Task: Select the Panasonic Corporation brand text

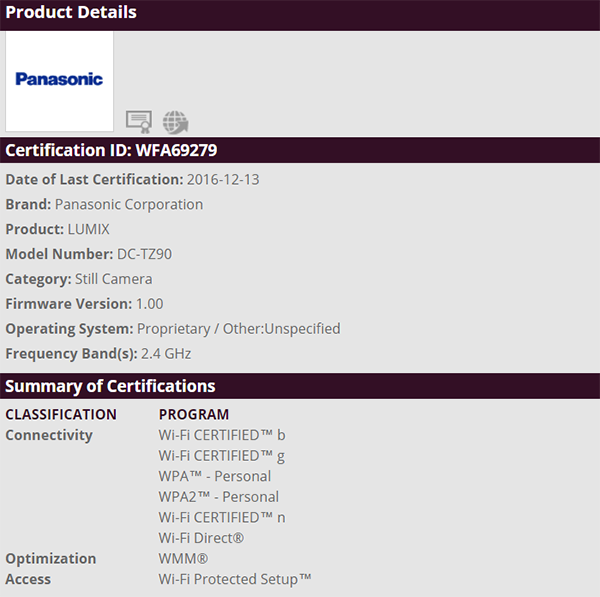Action: pyautogui.click(x=129, y=205)
